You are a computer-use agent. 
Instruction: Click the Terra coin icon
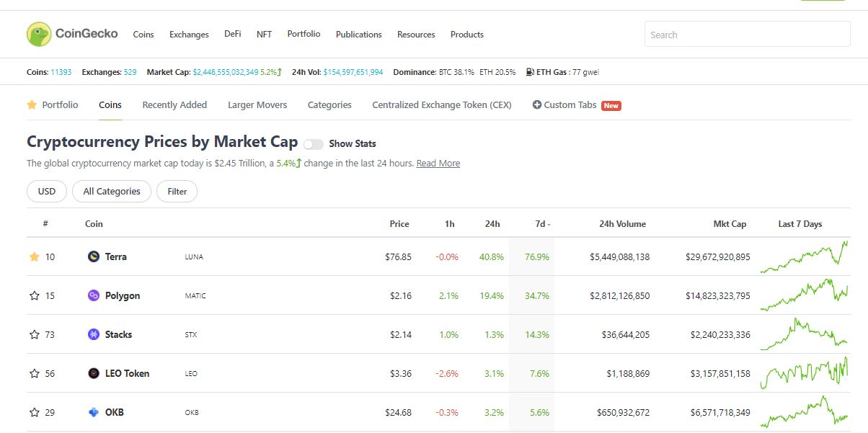pyautogui.click(x=93, y=256)
